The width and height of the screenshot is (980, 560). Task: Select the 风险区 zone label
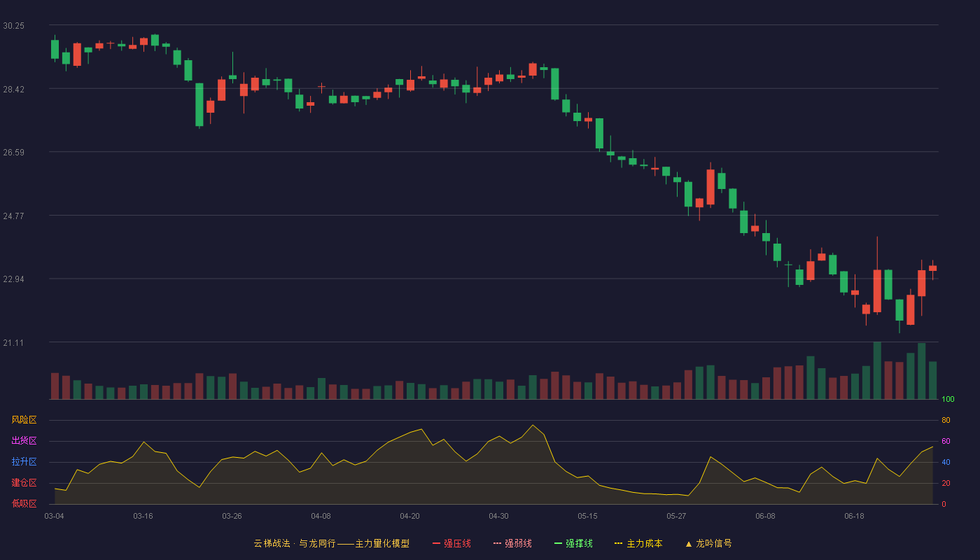coord(24,420)
